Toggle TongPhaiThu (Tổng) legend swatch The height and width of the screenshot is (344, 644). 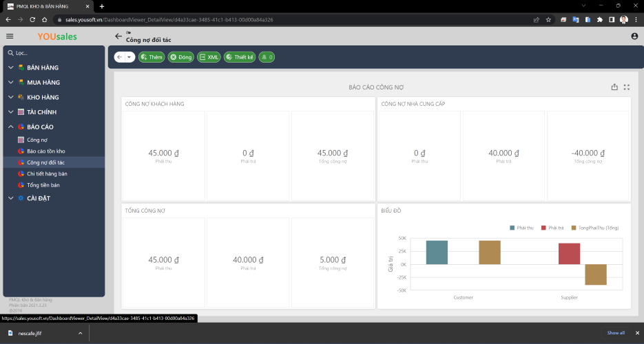(x=574, y=228)
